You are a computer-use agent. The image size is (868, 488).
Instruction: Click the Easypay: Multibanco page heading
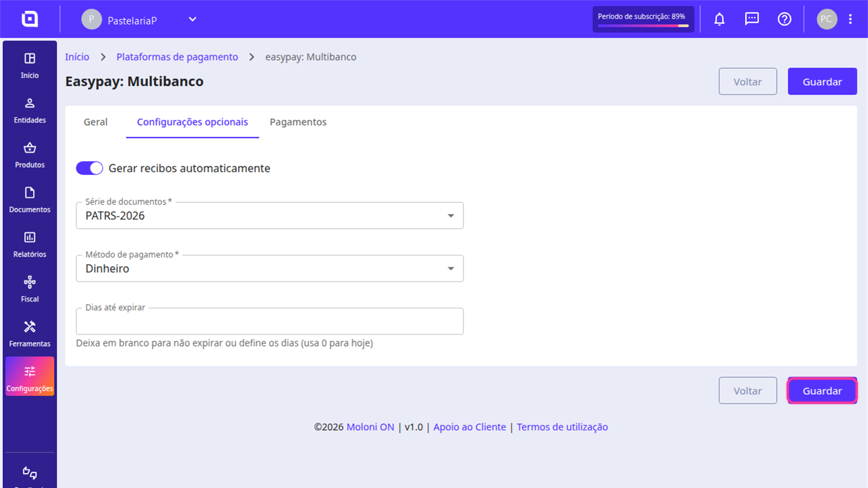134,81
